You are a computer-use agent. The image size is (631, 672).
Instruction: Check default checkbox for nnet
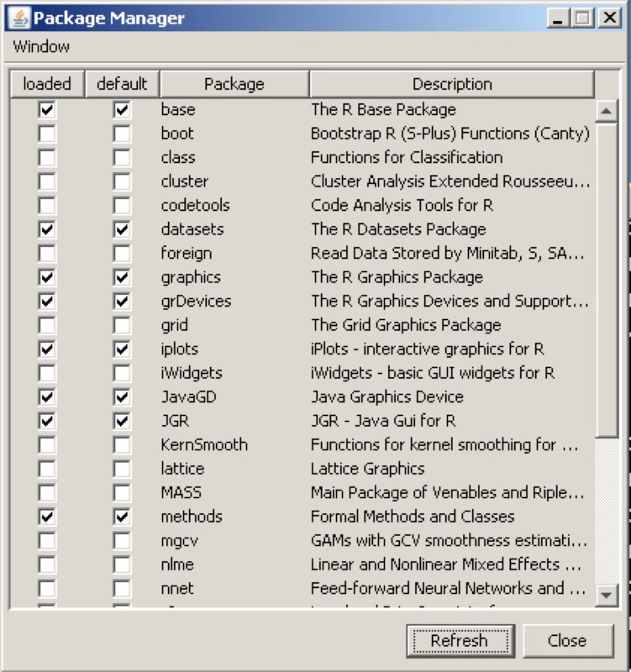tap(122, 590)
